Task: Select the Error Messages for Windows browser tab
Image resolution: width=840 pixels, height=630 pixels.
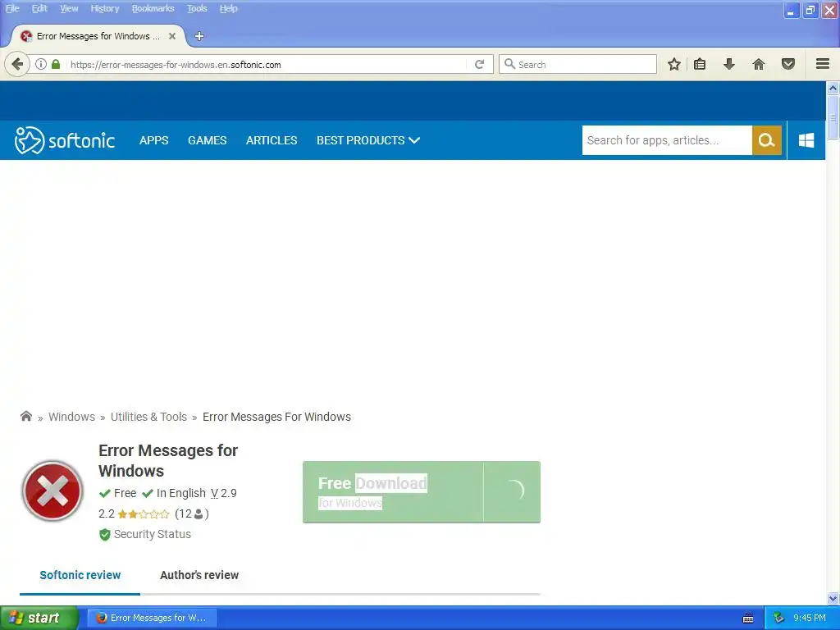Action: pyautogui.click(x=98, y=36)
